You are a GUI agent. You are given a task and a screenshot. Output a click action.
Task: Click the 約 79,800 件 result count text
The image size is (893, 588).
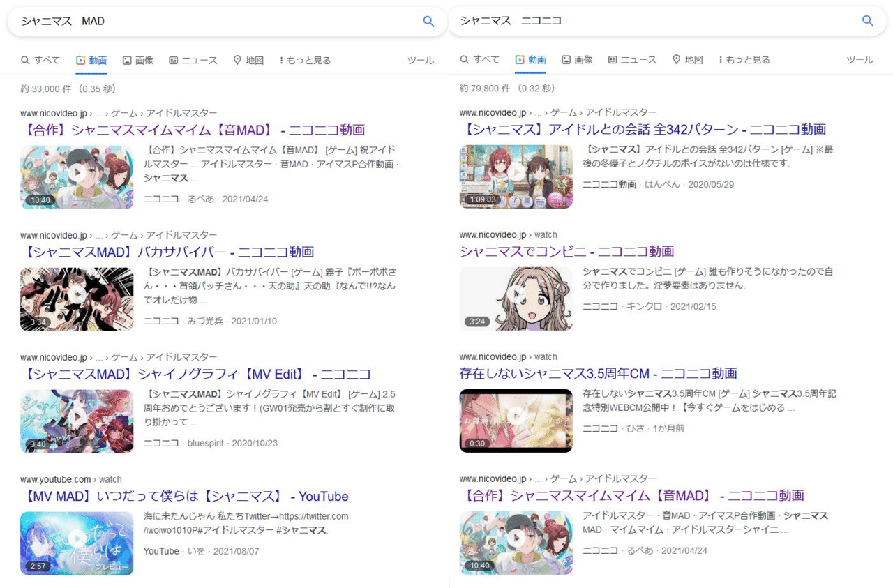[x=507, y=89]
